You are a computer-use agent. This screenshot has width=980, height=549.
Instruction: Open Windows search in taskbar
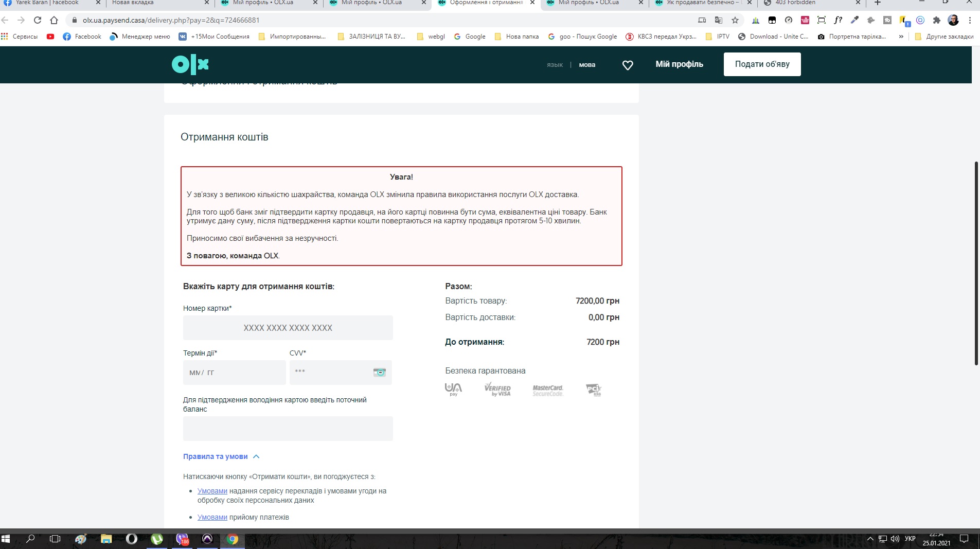(x=30, y=539)
